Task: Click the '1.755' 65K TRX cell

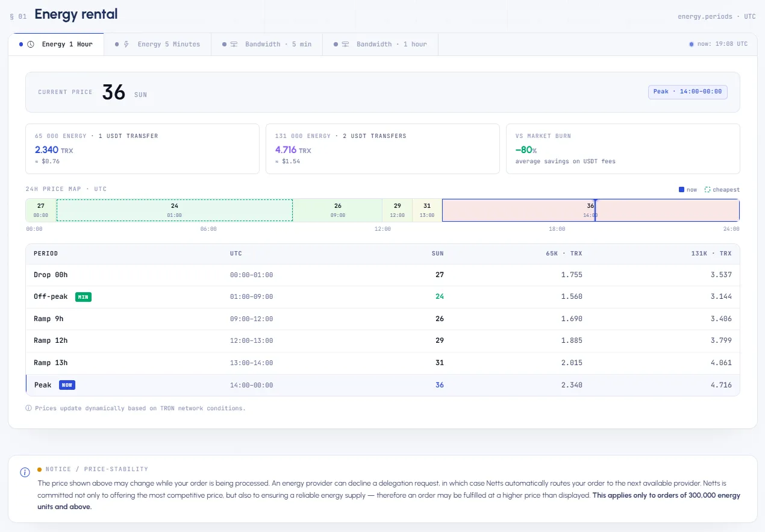Action: [572, 275]
